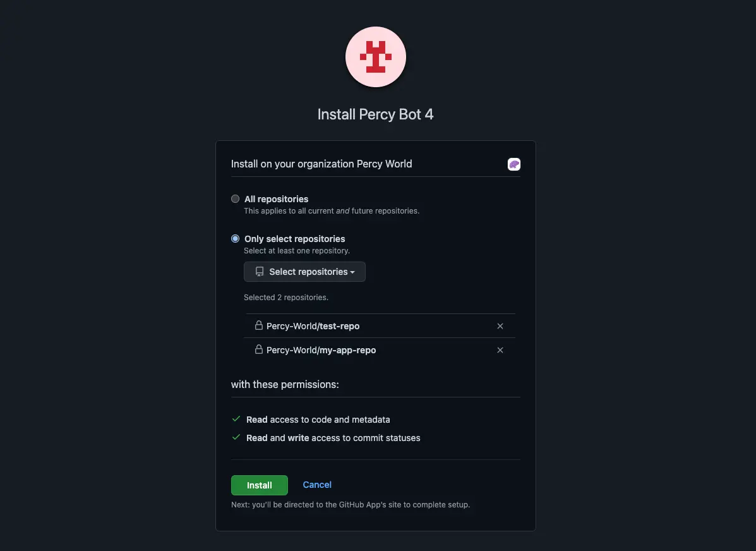
Task: Remove test-repo using its X icon
Action: [x=500, y=326]
